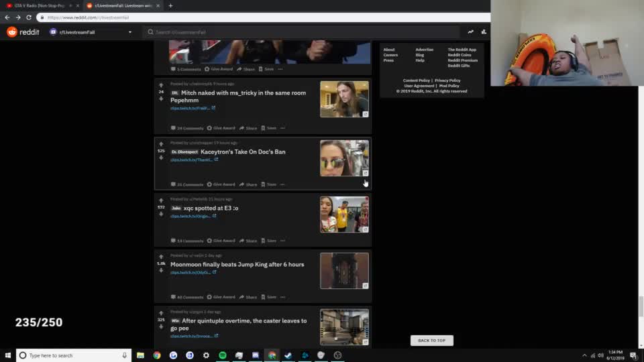This screenshot has height=362, width=644.
Task: Click the page vertical scrollbar thumb
Action: click(x=641, y=306)
